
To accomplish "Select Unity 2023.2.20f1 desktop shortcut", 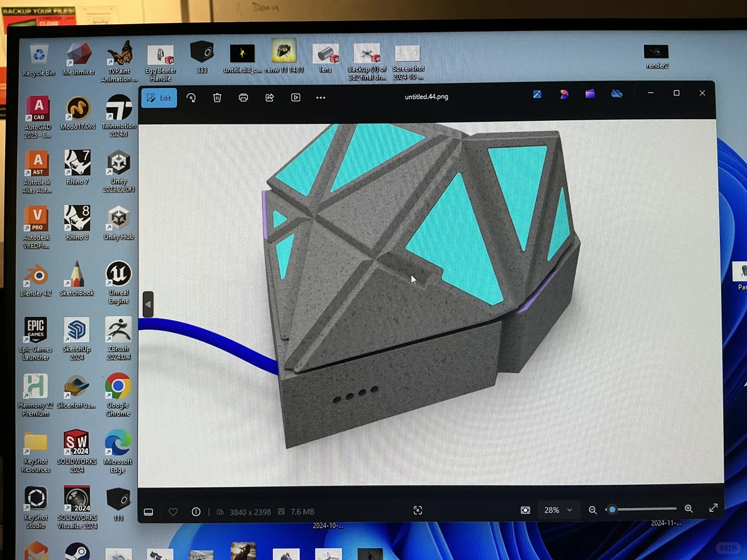I will point(119,172).
